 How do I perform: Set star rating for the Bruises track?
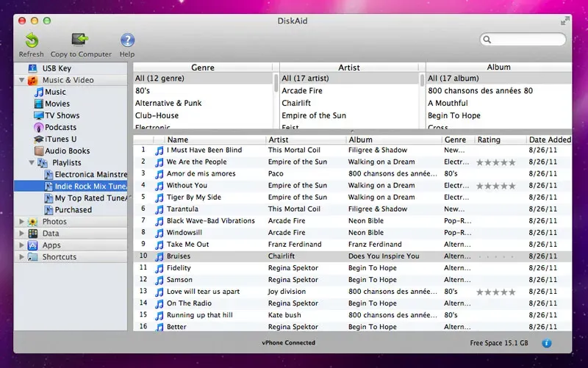pos(495,256)
